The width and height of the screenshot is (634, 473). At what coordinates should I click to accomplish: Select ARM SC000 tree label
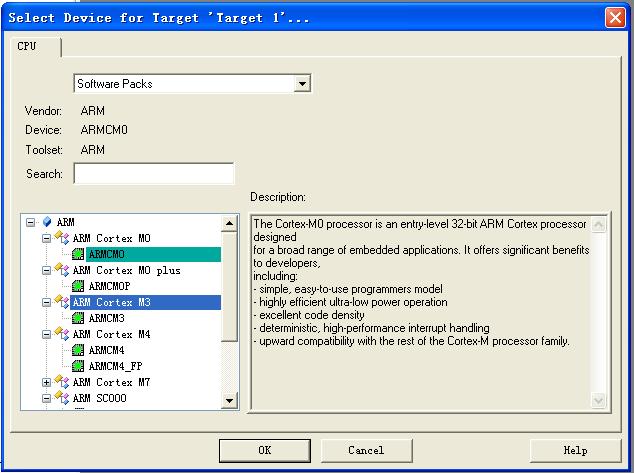(99, 398)
